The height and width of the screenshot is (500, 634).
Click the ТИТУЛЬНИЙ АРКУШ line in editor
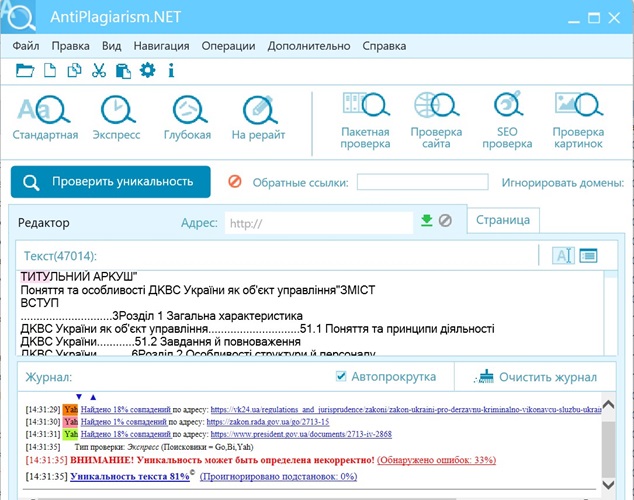tap(79, 277)
